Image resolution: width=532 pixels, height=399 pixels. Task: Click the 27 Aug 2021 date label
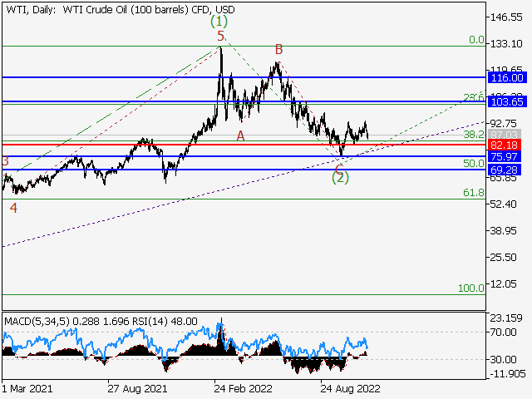tap(137, 388)
